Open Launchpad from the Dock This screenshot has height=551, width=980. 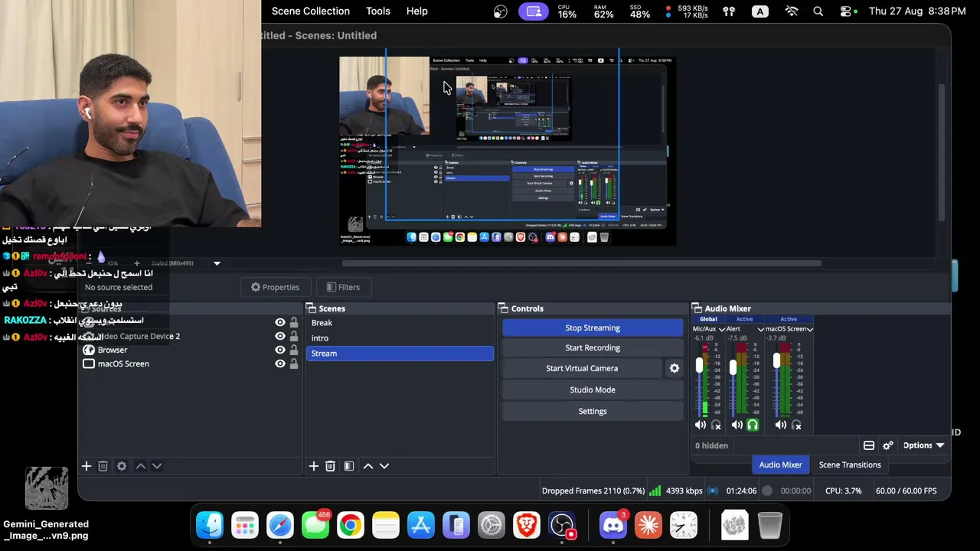click(x=245, y=526)
